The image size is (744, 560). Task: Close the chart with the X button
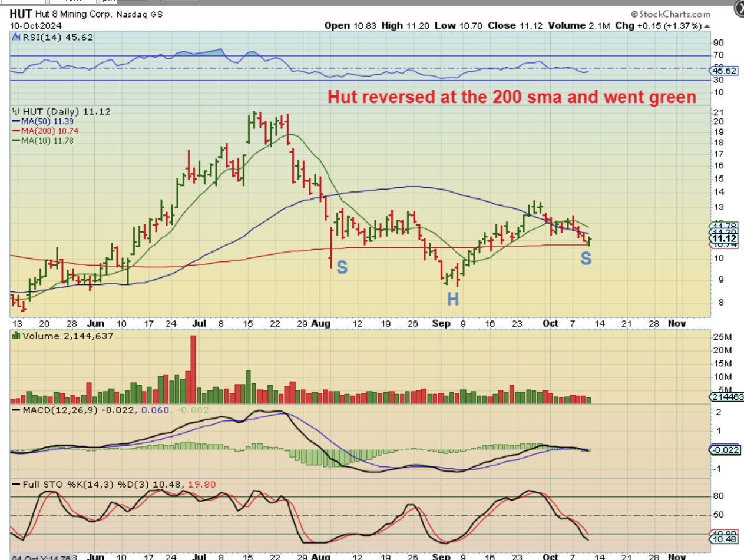click(740, 8)
